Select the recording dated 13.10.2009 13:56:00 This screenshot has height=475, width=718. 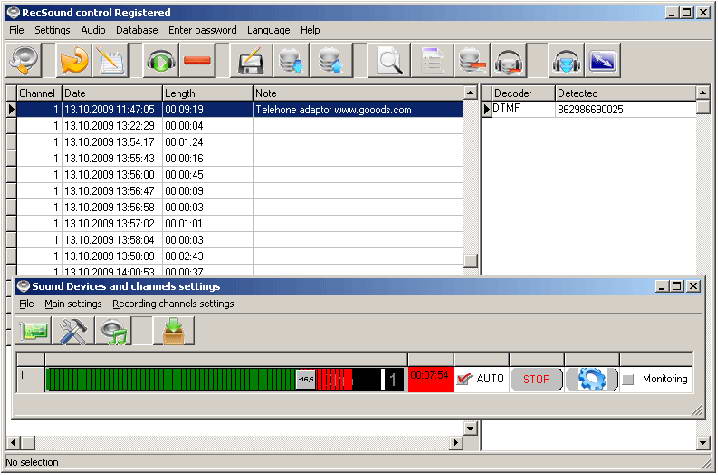(x=240, y=175)
